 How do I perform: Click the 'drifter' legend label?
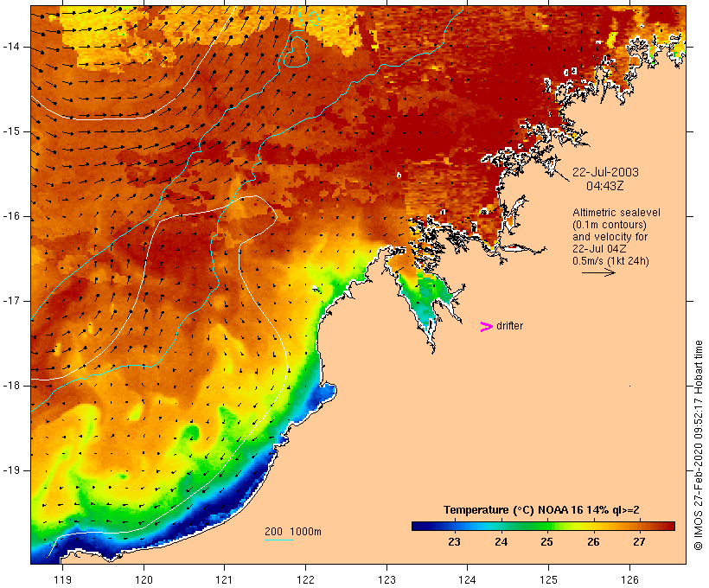pos(509,326)
